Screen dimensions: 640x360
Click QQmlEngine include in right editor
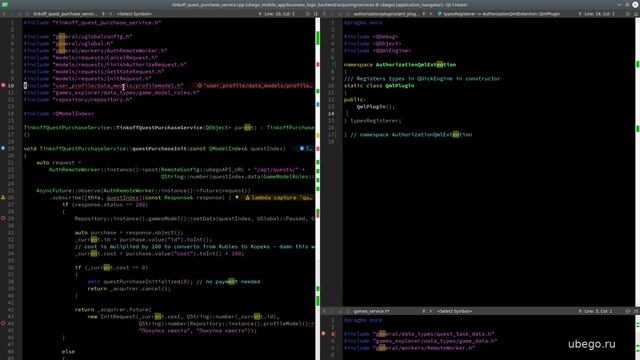tap(378, 51)
